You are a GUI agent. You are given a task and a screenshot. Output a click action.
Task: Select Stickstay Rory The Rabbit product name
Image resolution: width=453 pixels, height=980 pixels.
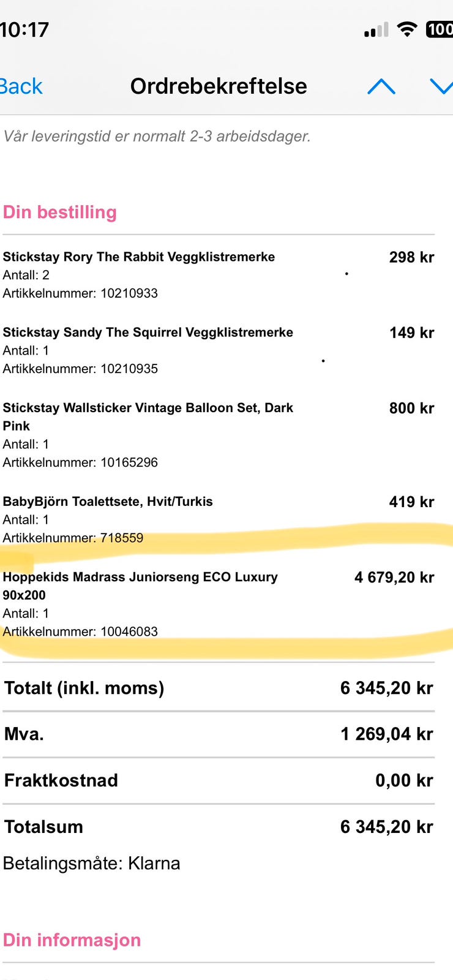[139, 257]
